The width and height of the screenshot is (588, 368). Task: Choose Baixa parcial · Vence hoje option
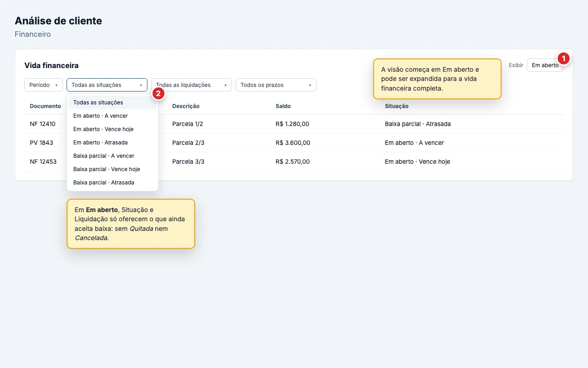[x=113, y=169]
